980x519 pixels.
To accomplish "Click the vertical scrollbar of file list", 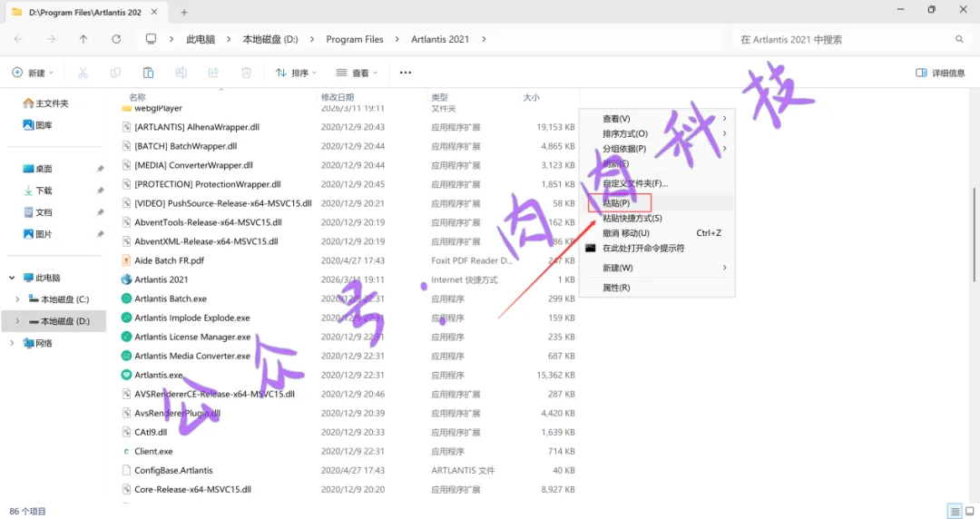I will [x=974, y=234].
